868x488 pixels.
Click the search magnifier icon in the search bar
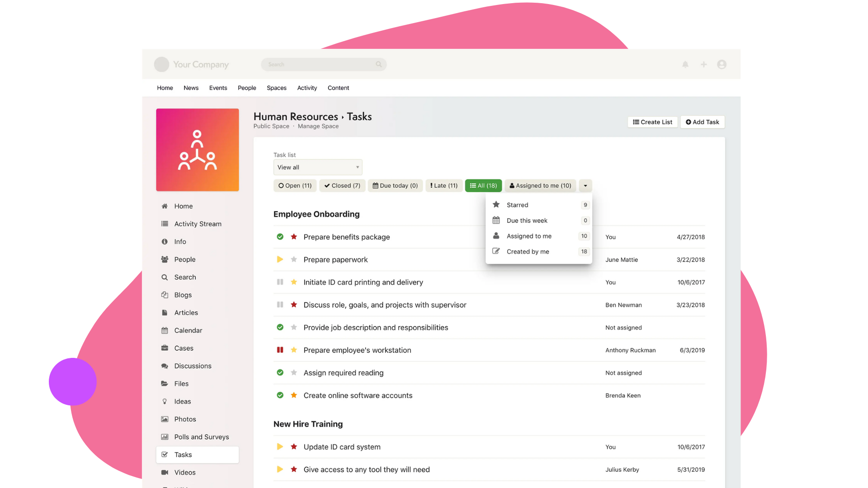coord(378,65)
